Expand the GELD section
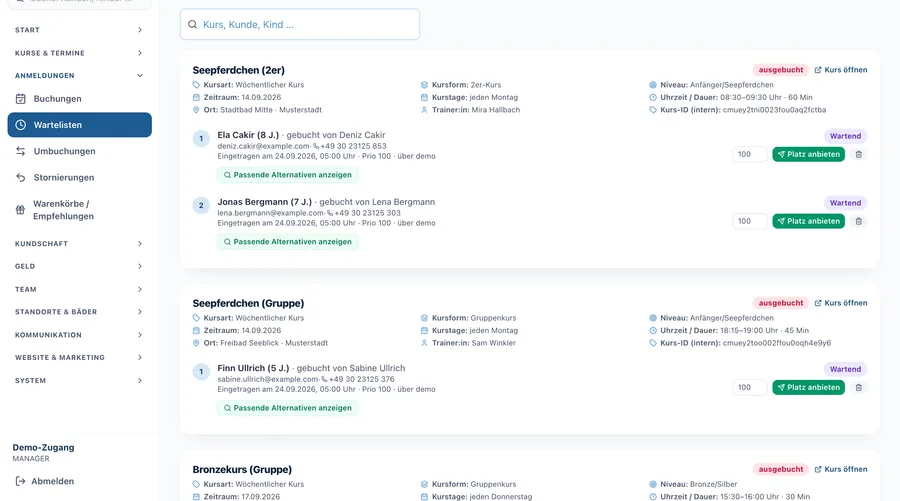The image size is (900, 501). coord(79,266)
